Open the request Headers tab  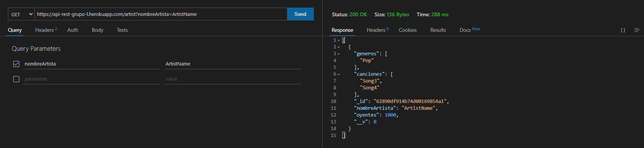click(46, 30)
